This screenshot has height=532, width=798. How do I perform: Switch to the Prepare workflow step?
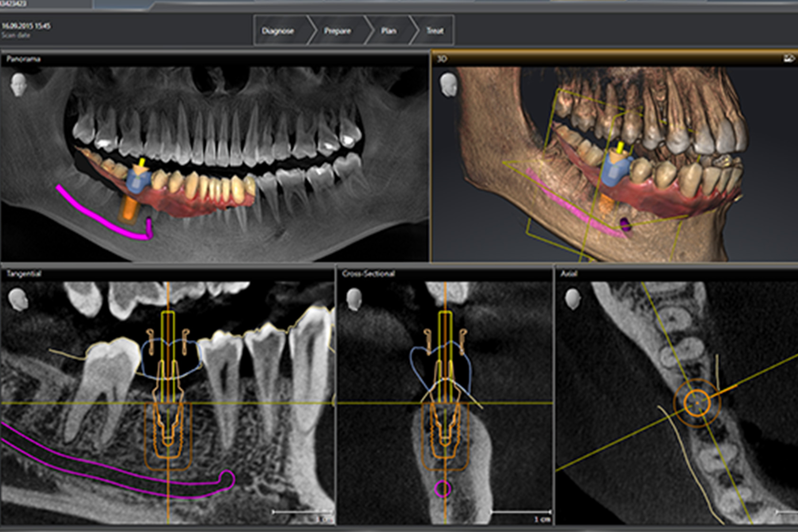pos(337,31)
